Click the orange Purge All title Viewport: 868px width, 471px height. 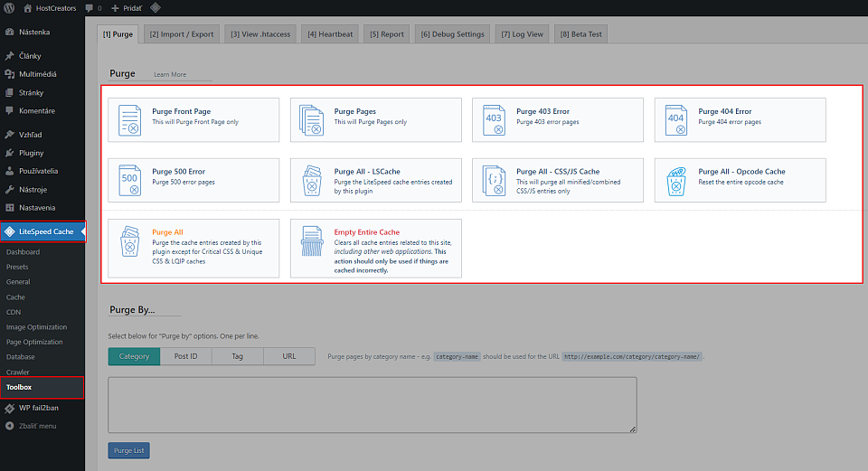[x=168, y=232]
